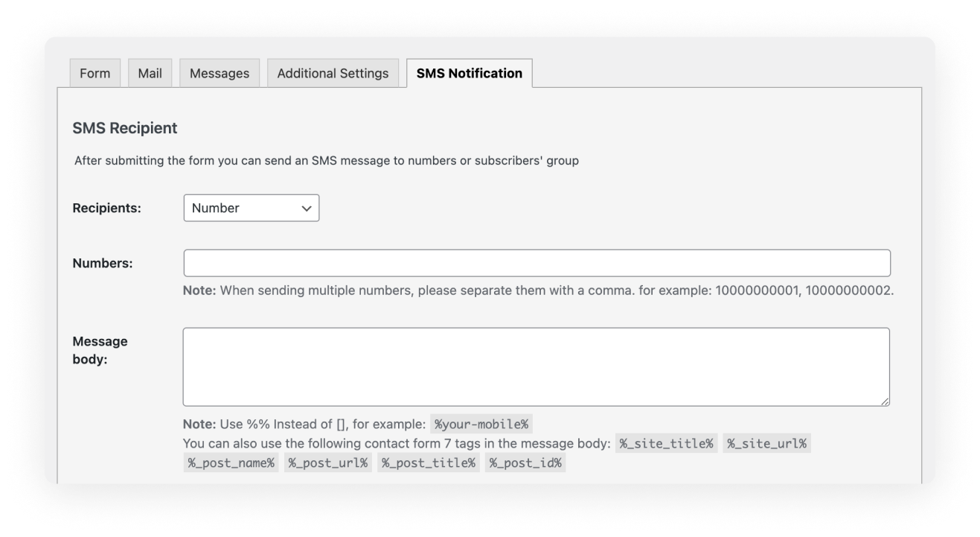Click inside the Message body textarea
Image resolution: width=980 pixels, height=537 pixels.
(537, 367)
